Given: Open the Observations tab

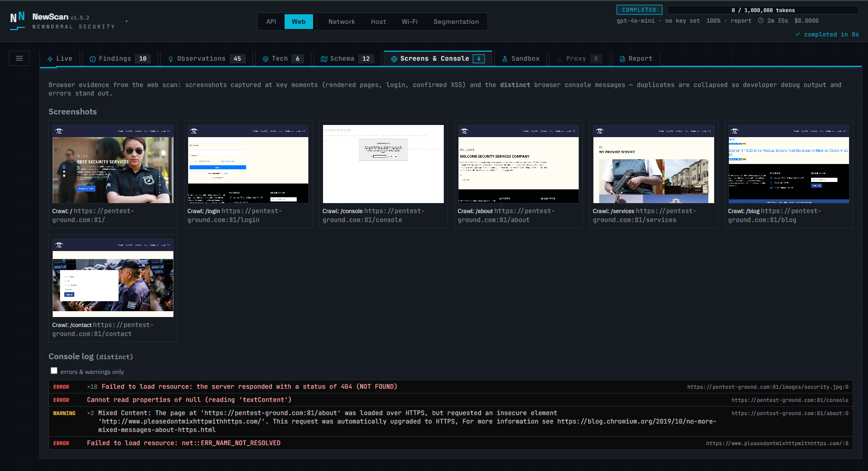Looking at the screenshot, I should [x=207, y=59].
